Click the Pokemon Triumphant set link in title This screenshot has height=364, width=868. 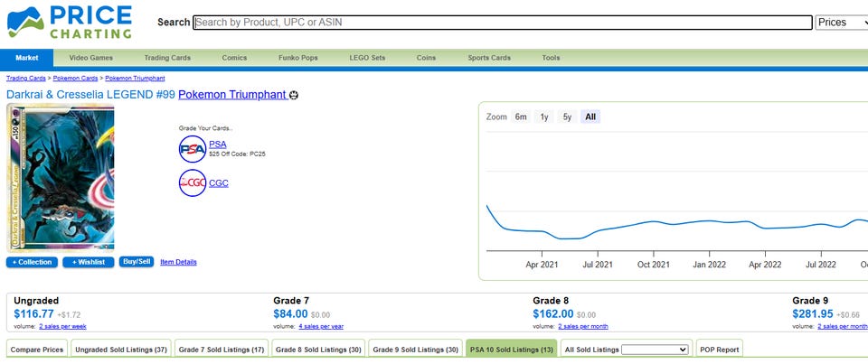coord(232,95)
